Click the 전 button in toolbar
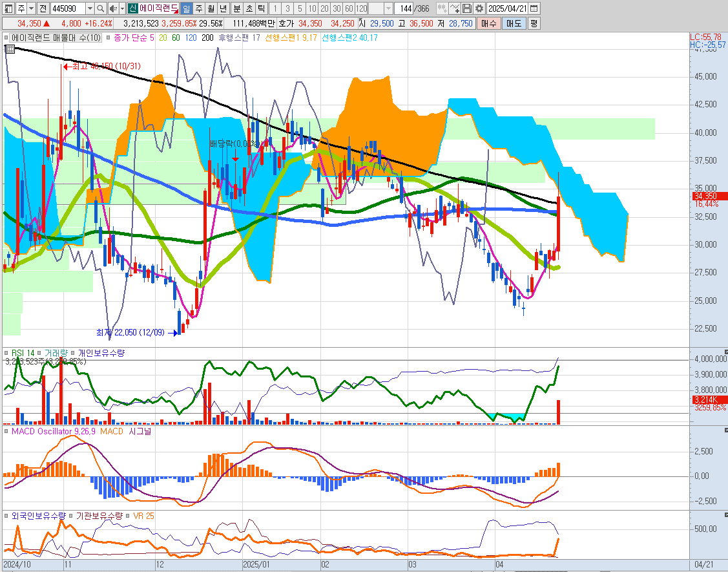Image resolution: width=728 pixels, height=572 pixels. (x=42, y=8)
